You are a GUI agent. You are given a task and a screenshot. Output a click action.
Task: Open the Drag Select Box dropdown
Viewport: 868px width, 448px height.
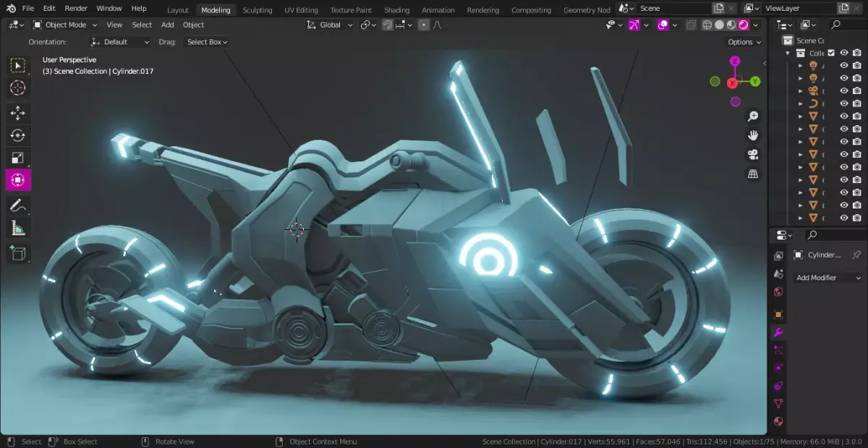tap(206, 42)
